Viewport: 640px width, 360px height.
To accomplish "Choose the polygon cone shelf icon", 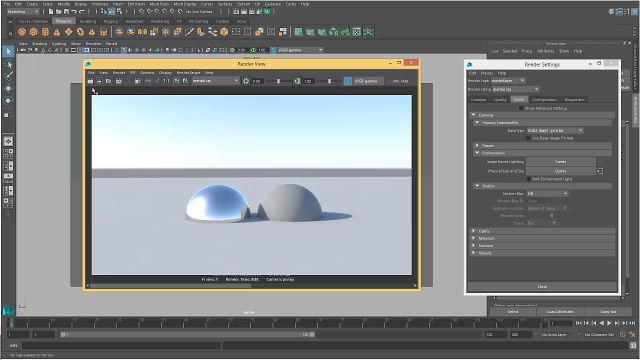I will pos(57,32).
